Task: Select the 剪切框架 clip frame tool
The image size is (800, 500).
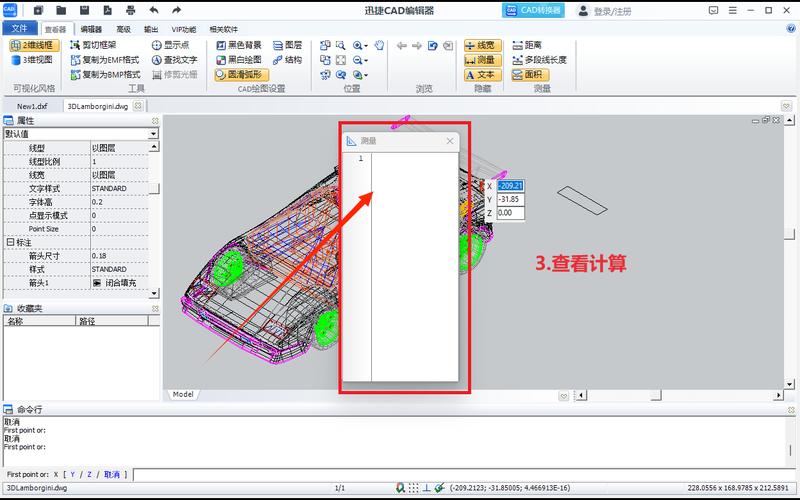Action: click(x=93, y=45)
